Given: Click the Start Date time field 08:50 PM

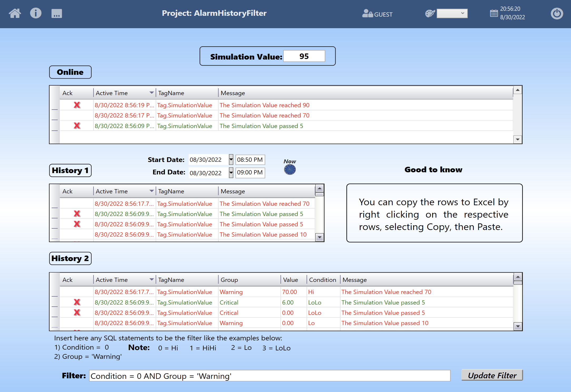Looking at the screenshot, I should click(250, 160).
